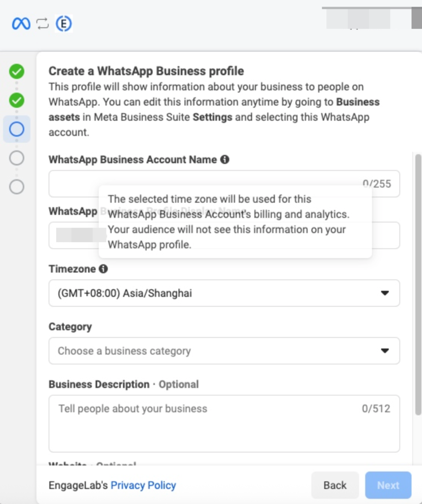The width and height of the screenshot is (422, 504).
Task: Open EngageLab's Privacy Policy link
Action: [x=143, y=485]
